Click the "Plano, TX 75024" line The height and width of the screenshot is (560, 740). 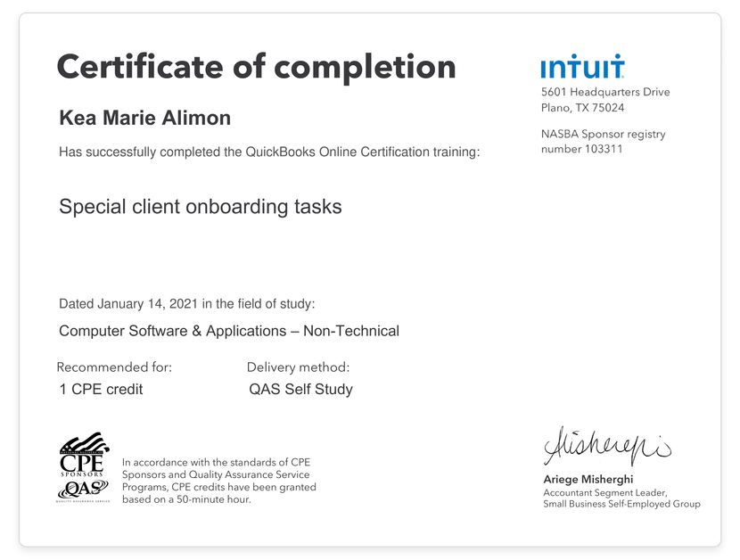pos(582,108)
